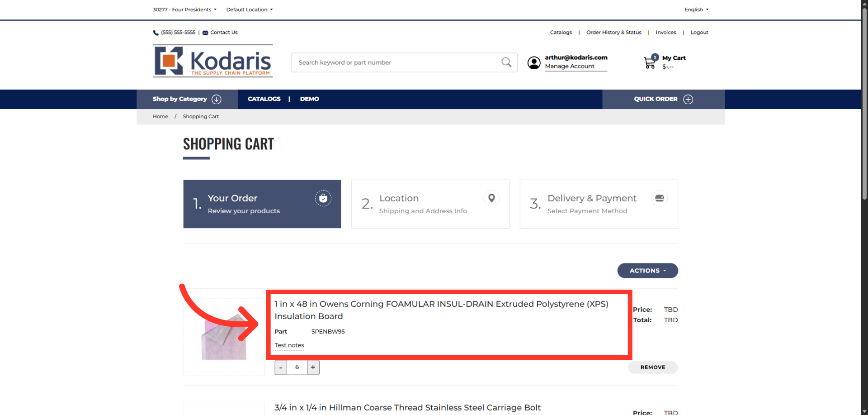Expand the Actions dropdown button
868x415 pixels.
click(647, 271)
